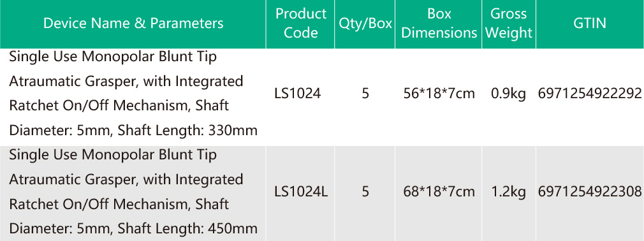Image resolution: width=644 pixels, height=241 pixels.
Task: Click the 0.9kg gross weight cell
Action: point(508,94)
